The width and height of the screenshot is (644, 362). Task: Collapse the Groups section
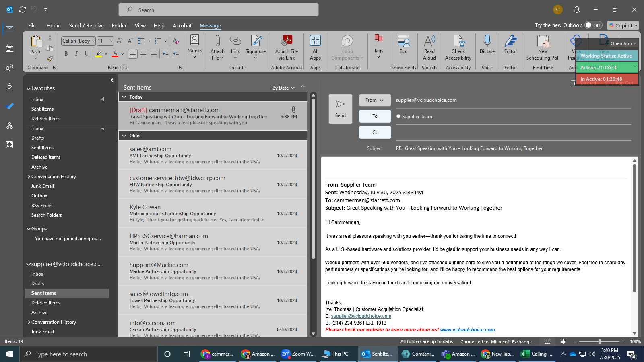coord(29,229)
